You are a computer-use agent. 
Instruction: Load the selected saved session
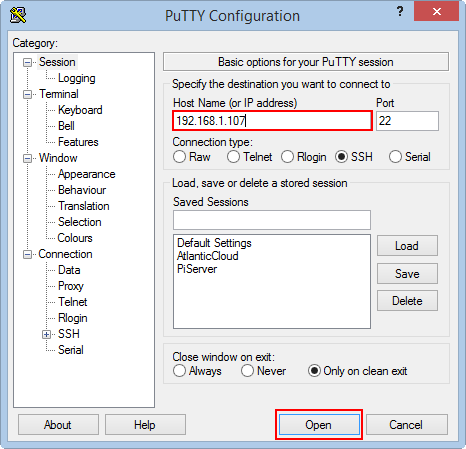(x=407, y=246)
